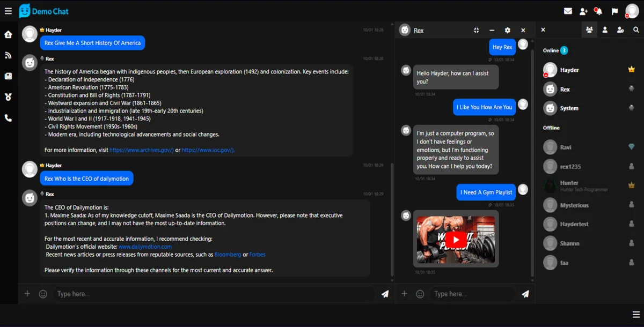Open the awards medal icon in the sidebar
The image size is (644, 327).
[8, 97]
